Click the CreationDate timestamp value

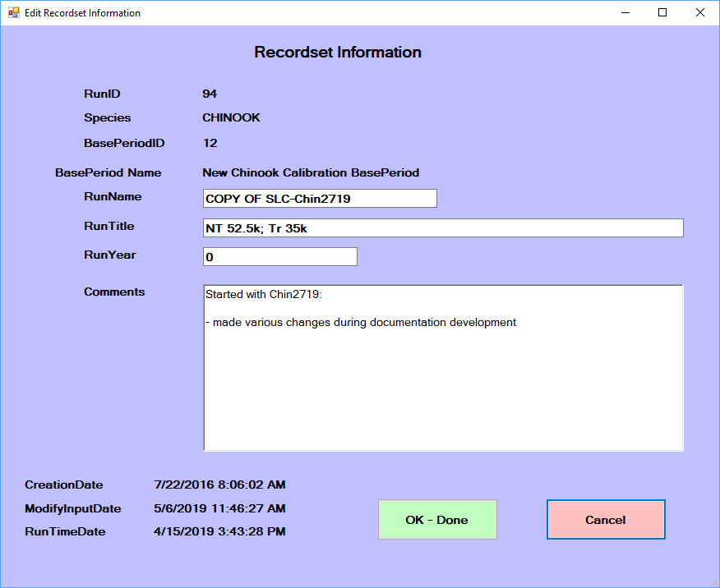pos(219,485)
